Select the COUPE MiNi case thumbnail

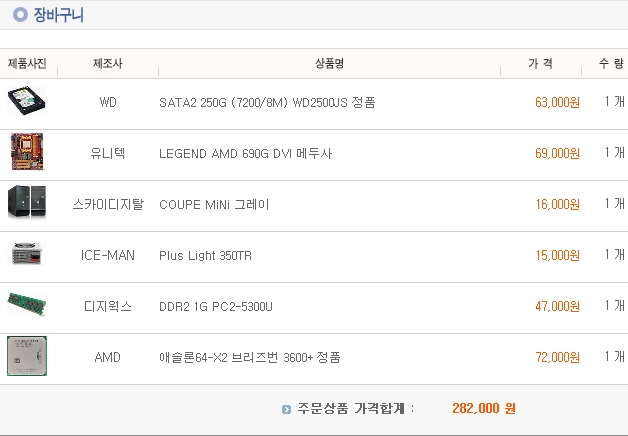point(27,202)
